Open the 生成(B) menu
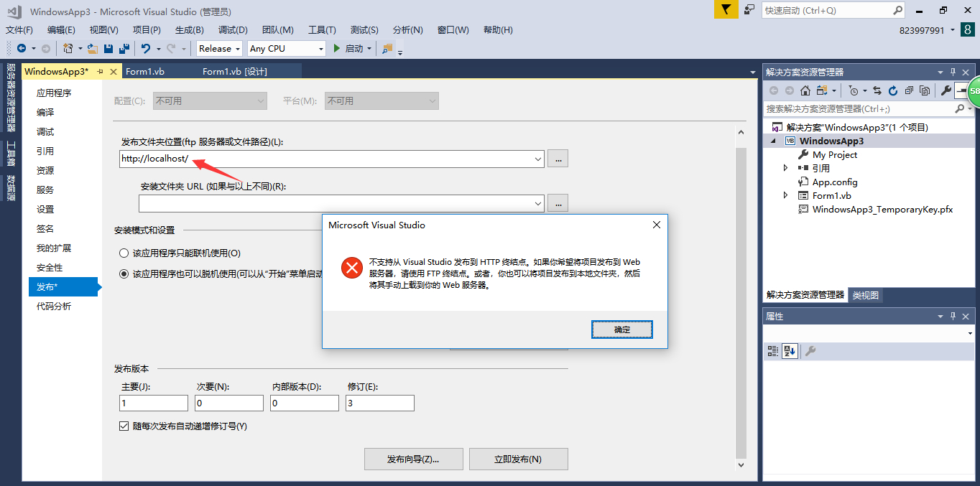This screenshot has height=486, width=980. point(189,29)
